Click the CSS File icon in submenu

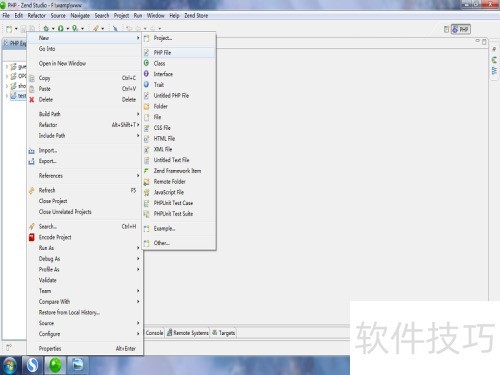pos(146,128)
